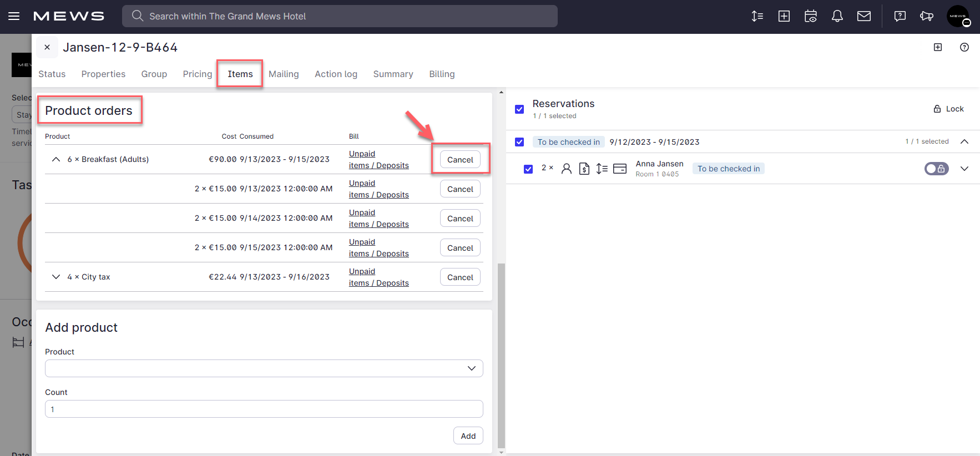Viewport: 980px width, 456px height.
Task: Open the calendar icon in top bar
Action: click(811, 16)
